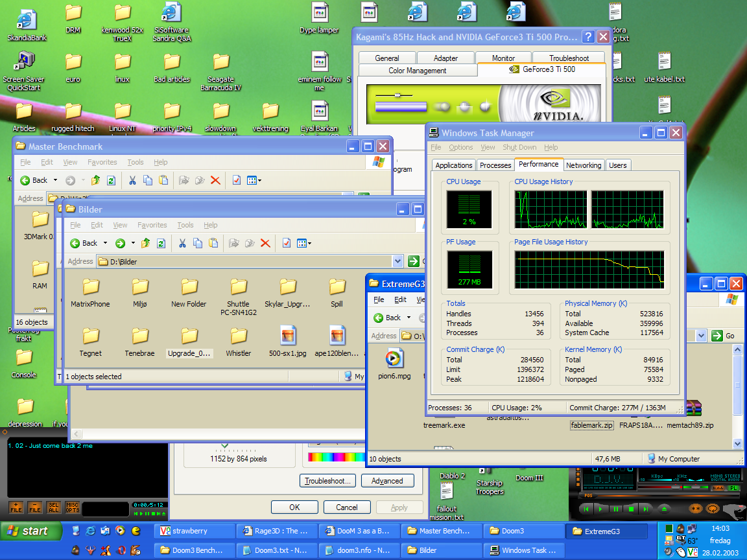Click Play on the media player at bottom right
The width and height of the screenshot is (747, 560).
pos(600,509)
